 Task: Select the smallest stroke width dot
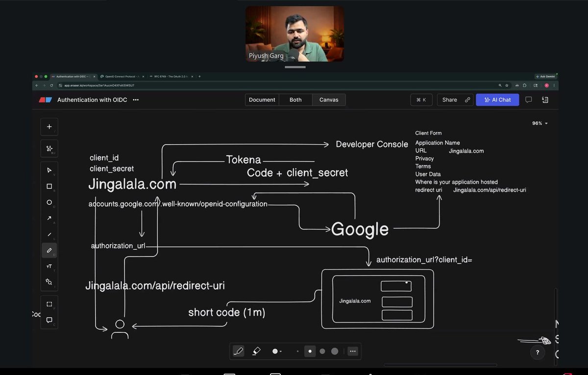click(x=297, y=351)
